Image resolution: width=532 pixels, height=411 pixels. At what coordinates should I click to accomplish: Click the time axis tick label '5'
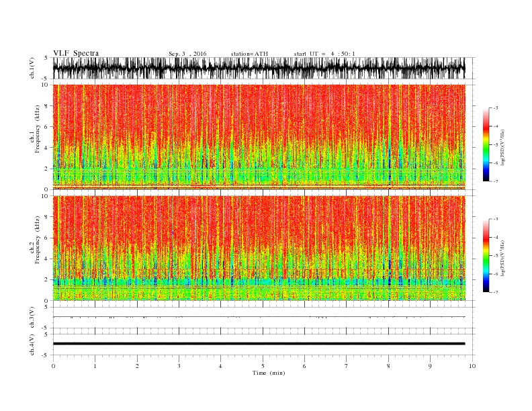click(263, 366)
